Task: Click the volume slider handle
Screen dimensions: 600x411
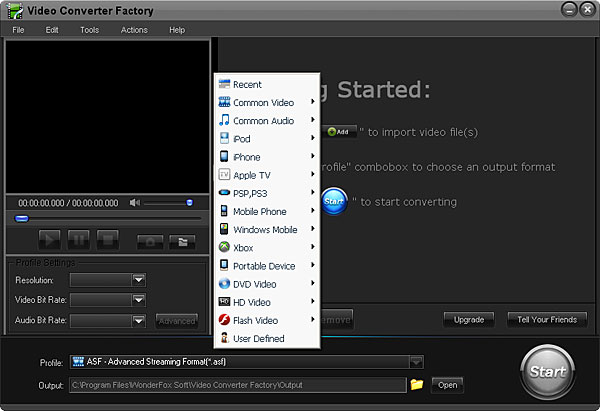Action: click(189, 202)
